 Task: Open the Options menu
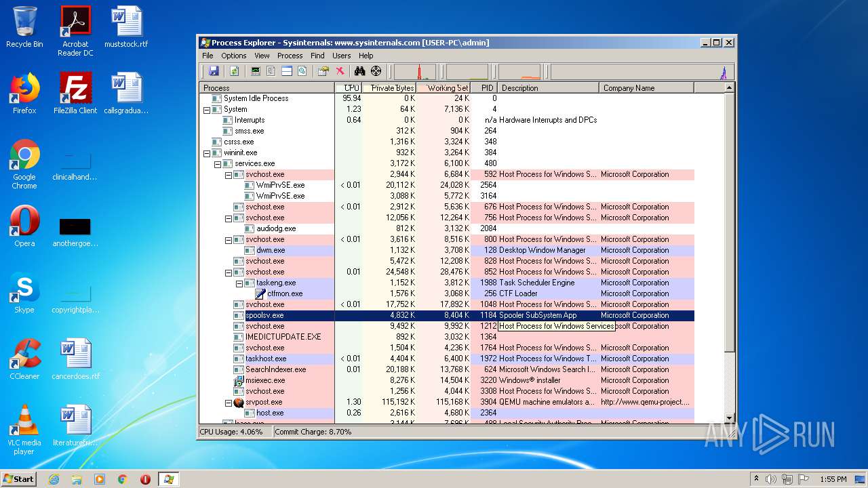coord(234,56)
